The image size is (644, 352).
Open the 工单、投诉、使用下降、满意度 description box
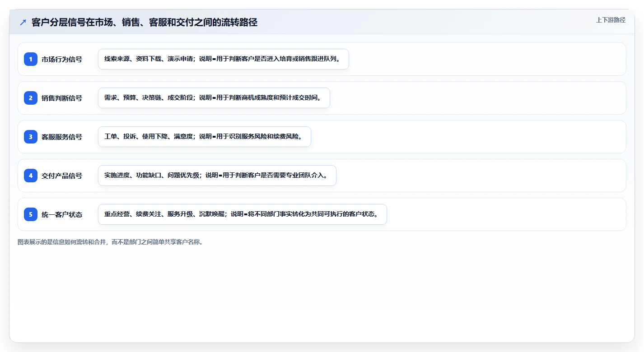(x=205, y=137)
